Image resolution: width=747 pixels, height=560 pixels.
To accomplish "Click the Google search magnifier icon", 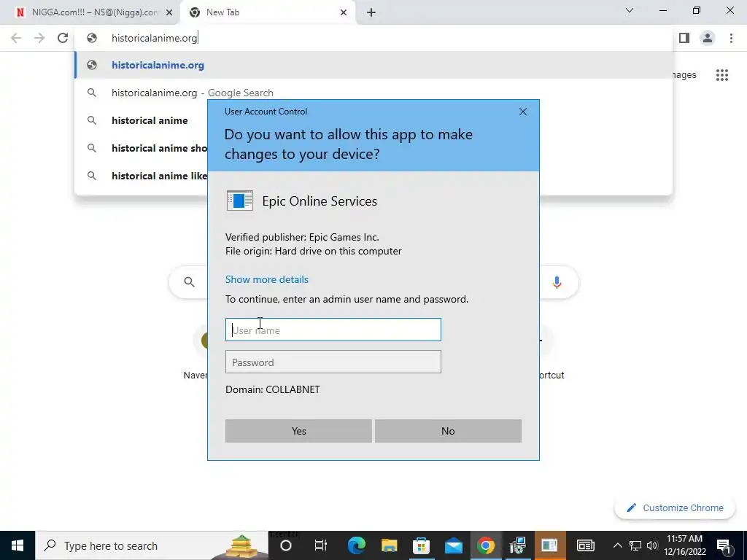I will [x=189, y=282].
